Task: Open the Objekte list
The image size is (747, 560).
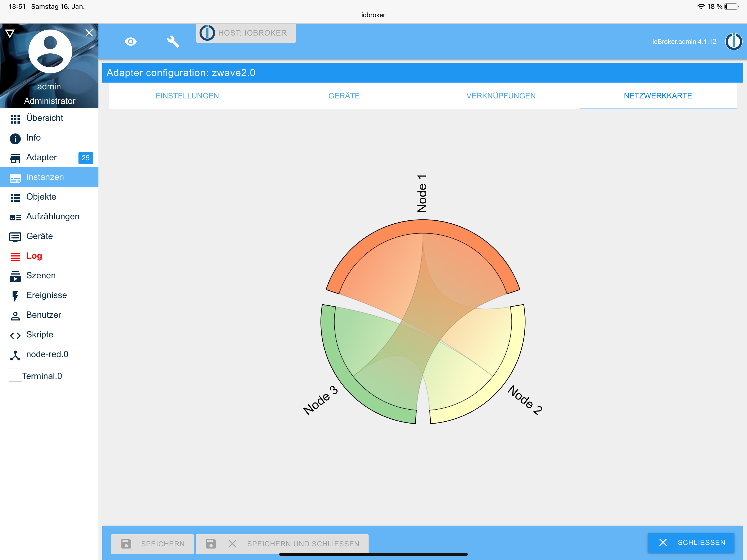Action: coord(41,197)
